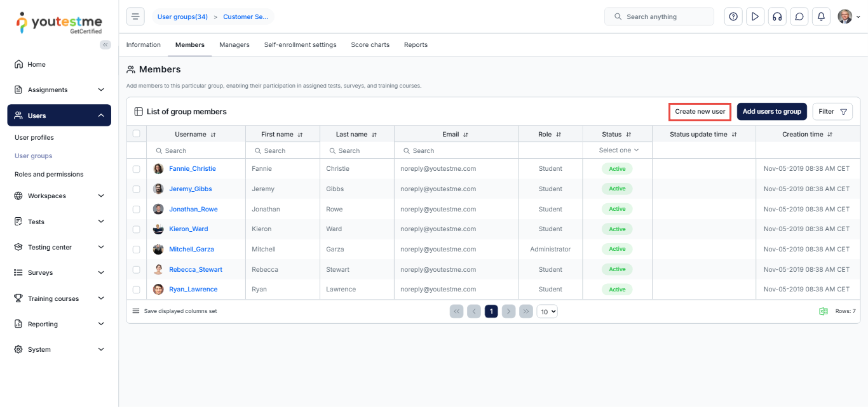Open the help question mark icon
Image resolution: width=868 pixels, height=407 pixels.
pyautogui.click(x=733, y=17)
